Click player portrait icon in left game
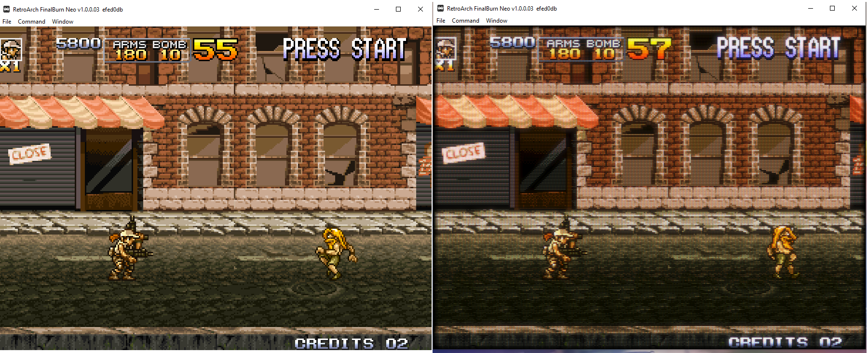The image size is (868, 353). click(x=11, y=50)
